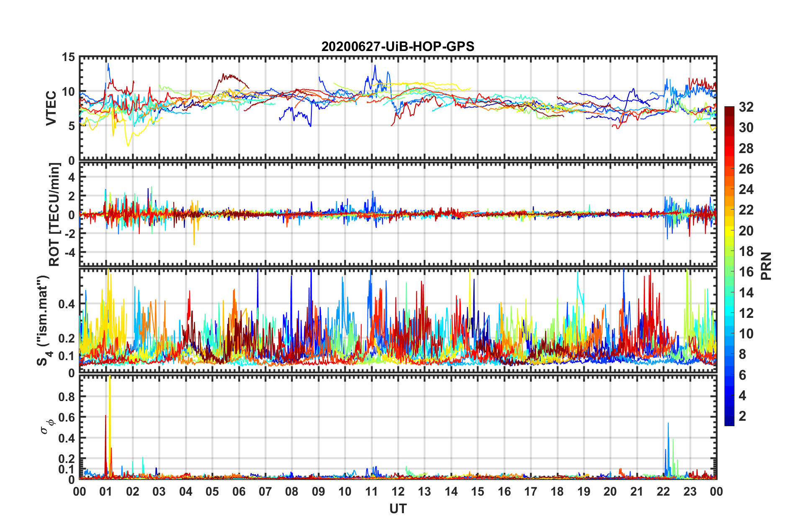Viewport: 796px width, 532px height.
Task: Click the VTEC y-axis label
Action: click(x=51, y=108)
